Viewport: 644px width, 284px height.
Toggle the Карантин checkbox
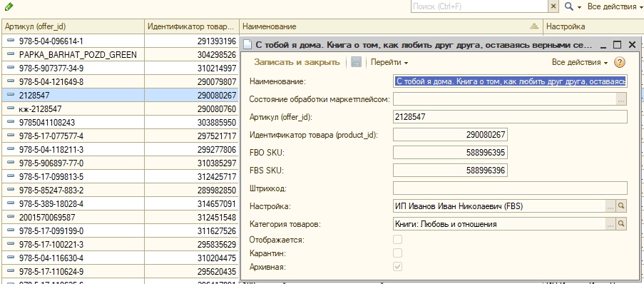tap(397, 253)
